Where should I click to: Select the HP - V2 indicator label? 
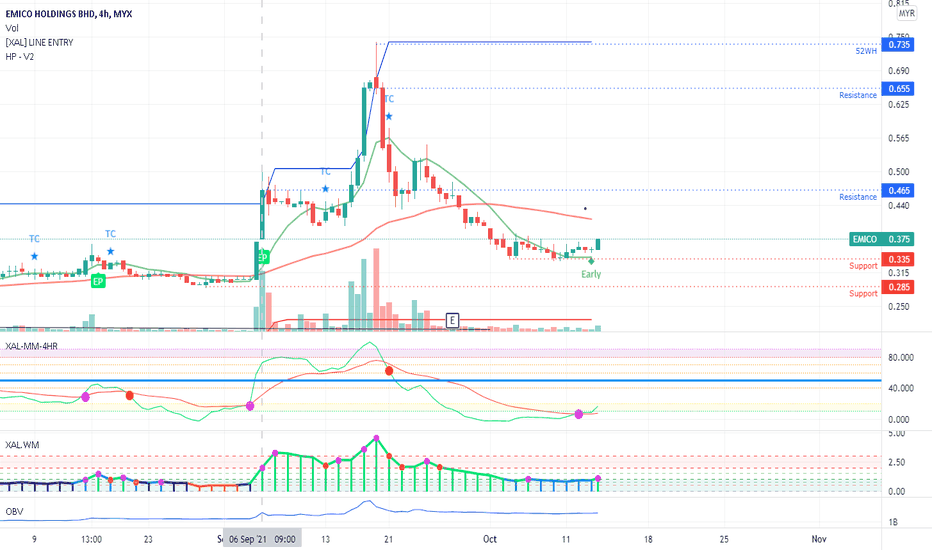(x=20, y=56)
